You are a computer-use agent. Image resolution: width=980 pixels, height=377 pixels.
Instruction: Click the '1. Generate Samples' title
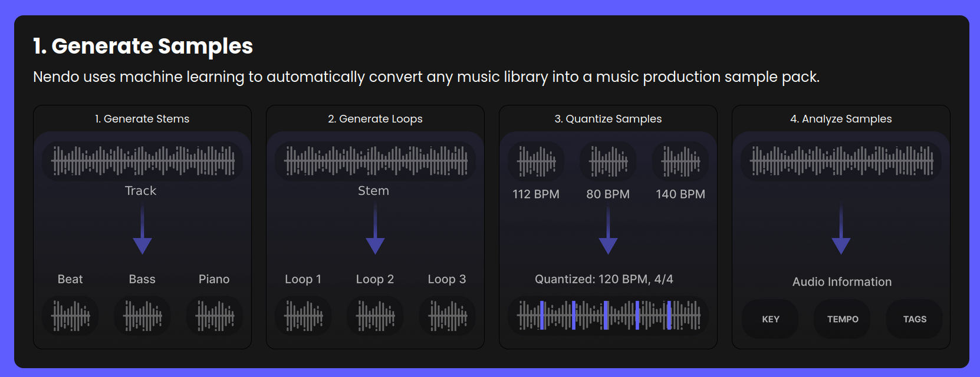coord(143,46)
